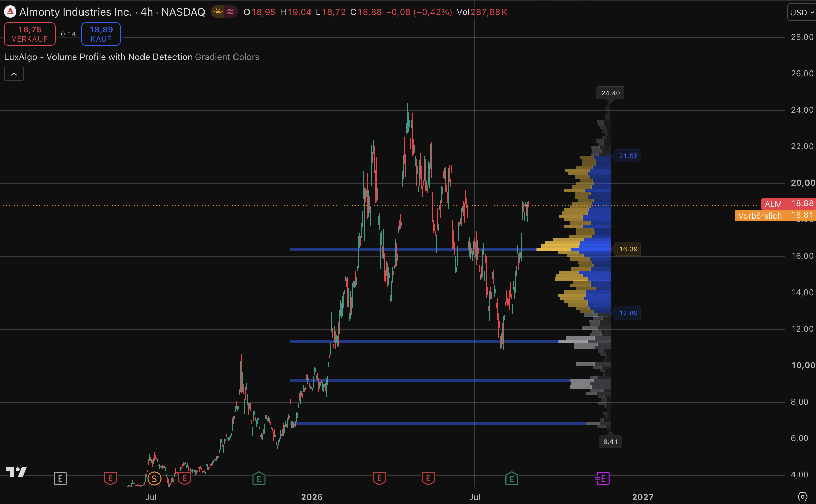Viewport: 816px width, 504px height.
Task: Click the orange 18,81 pre-market price label
Action: (801, 216)
